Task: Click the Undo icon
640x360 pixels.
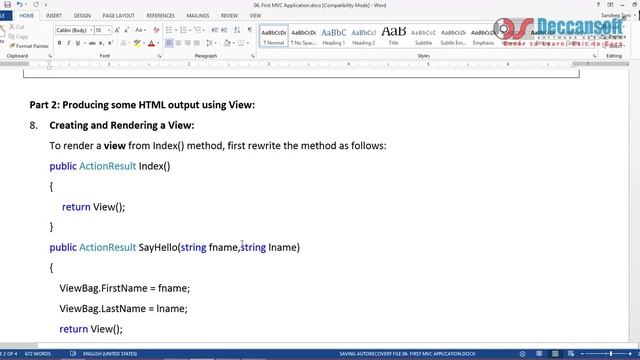Action: click(19, 5)
